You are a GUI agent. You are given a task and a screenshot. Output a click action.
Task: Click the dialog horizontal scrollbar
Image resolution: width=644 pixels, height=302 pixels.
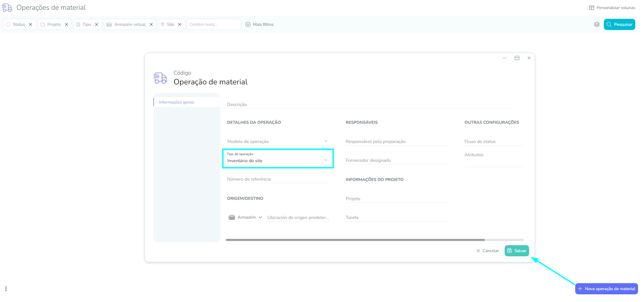pos(355,240)
